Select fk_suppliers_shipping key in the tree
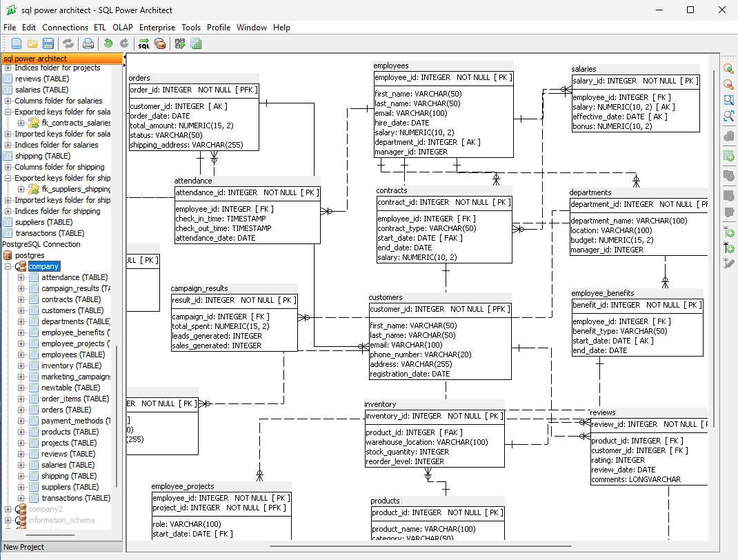The width and height of the screenshot is (738, 560). coord(76,189)
